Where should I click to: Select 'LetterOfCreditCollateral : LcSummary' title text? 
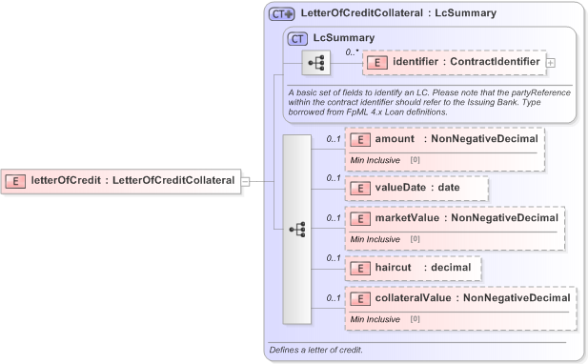point(398,13)
